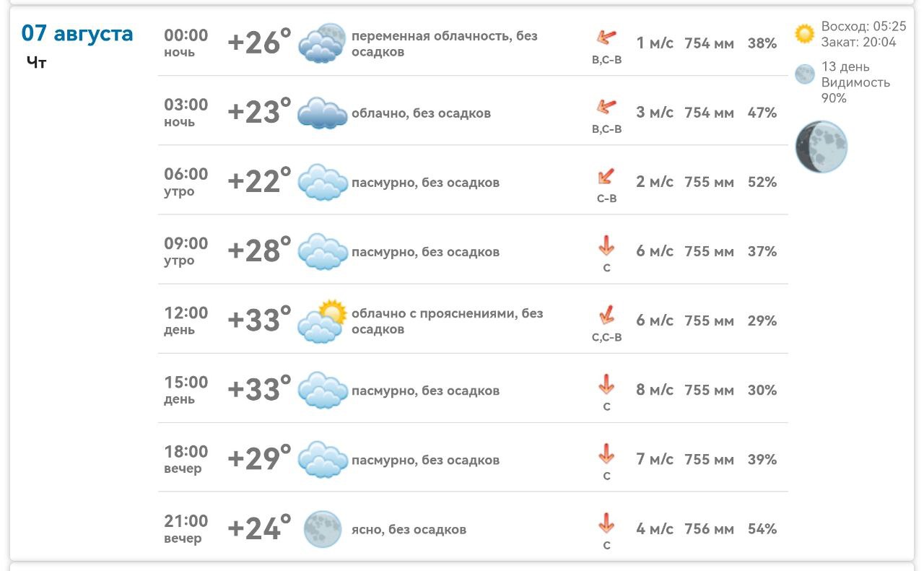Click the overcast cloud icon at 06:00
Image resolution: width=924 pixels, height=571 pixels.
click(323, 182)
